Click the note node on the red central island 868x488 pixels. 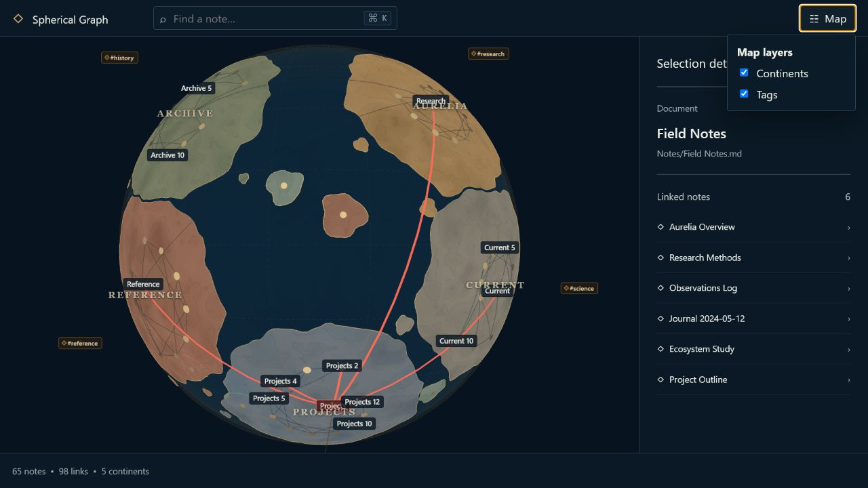pyautogui.click(x=343, y=215)
